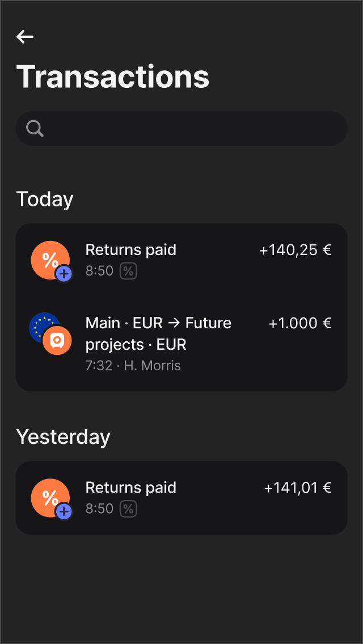363x644 pixels.
Task: Click today's orange percent Returns icon
Action: pyautogui.click(x=49, y=259)
